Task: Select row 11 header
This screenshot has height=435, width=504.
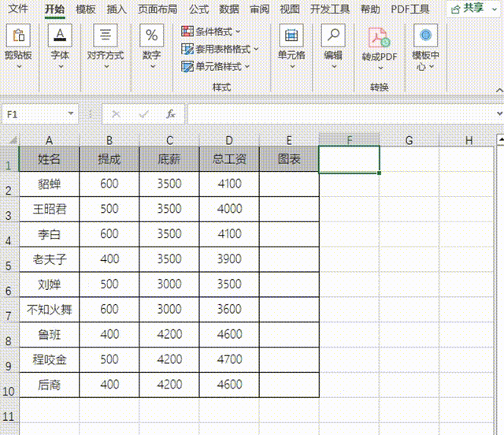Action: [x=9, y=411]
